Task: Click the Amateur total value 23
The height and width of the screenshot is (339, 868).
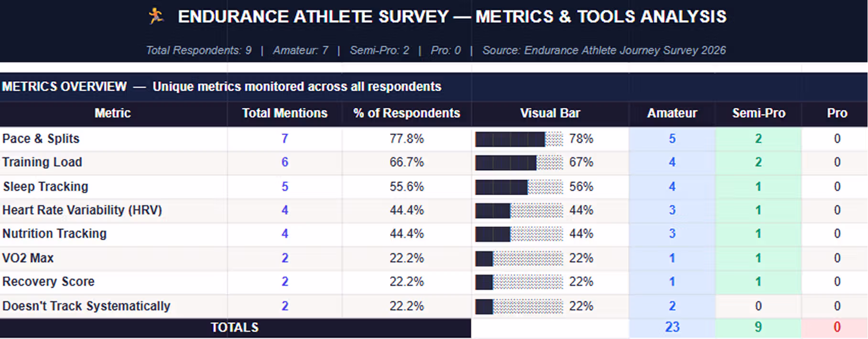Action: (672, 328)
